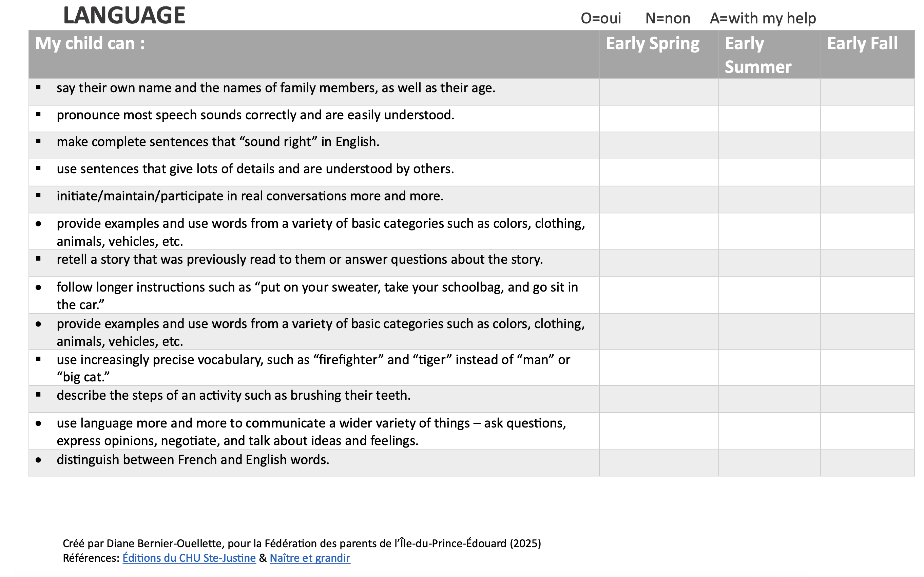
Task: Click Early Fall cell for "make complete sentences"
Action: 867,145
